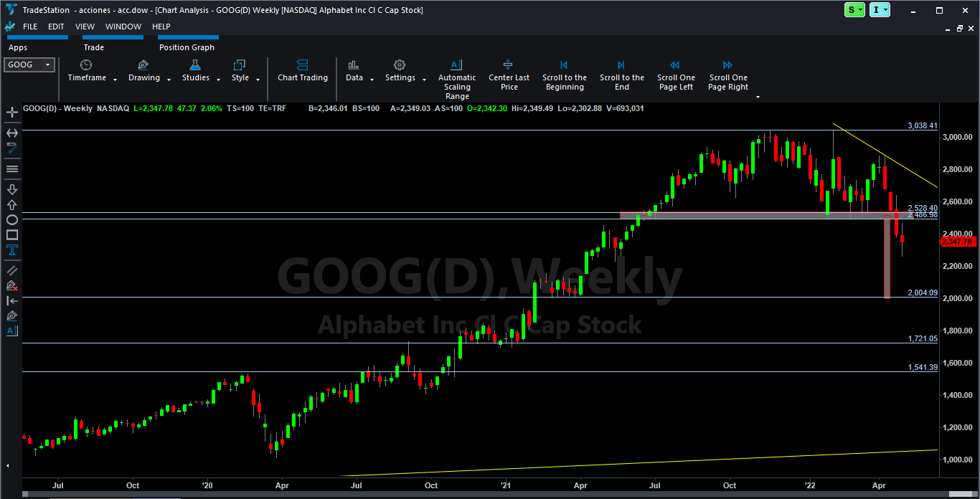Screen dimensions: 980x499
Task: Open the chart Settings gear
Action: (400, 70)
